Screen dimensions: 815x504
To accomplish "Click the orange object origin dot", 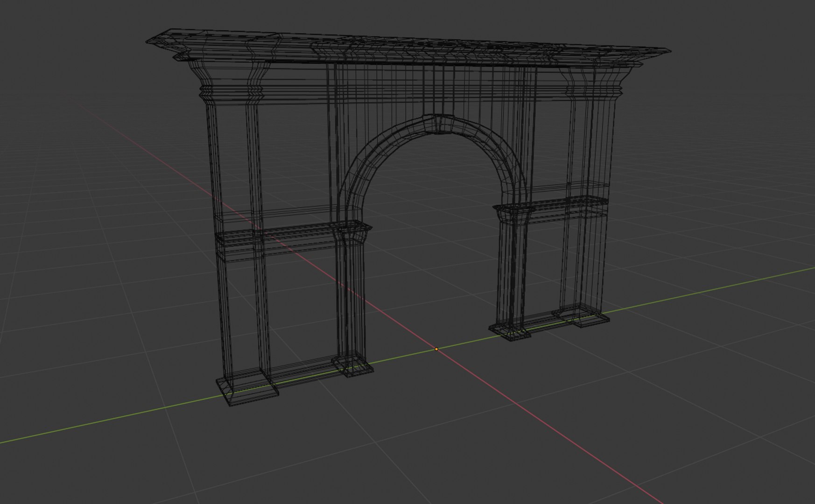I will pos(436,349).
